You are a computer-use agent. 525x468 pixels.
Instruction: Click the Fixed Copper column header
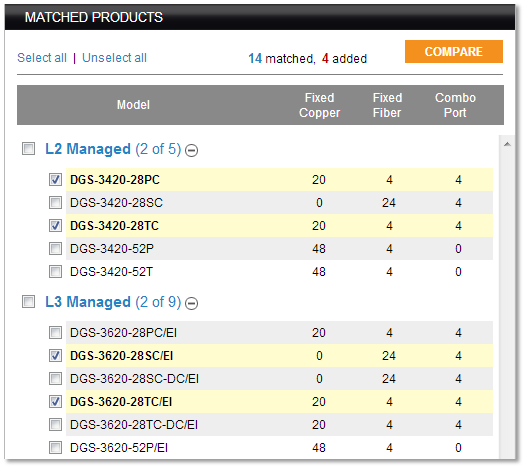click(x=319, y=105)
